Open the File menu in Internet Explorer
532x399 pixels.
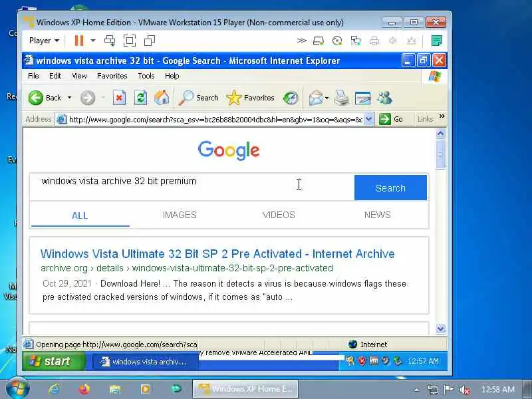(33, 76)
